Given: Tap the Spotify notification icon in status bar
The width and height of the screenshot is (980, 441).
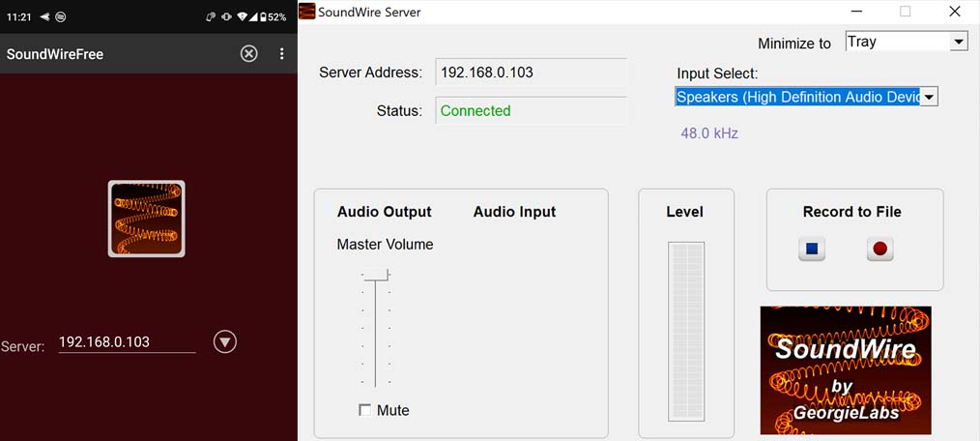Looking at the screenshot, I should (61, 16).
